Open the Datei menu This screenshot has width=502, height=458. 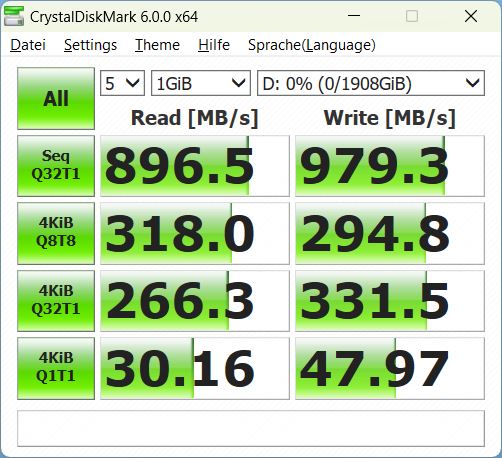coord(28,45)
